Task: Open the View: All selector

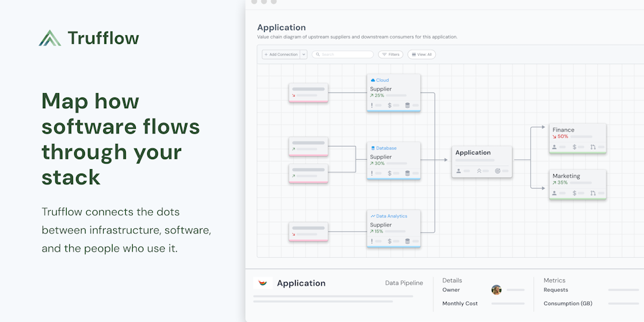Action: [x=421, y=55]
